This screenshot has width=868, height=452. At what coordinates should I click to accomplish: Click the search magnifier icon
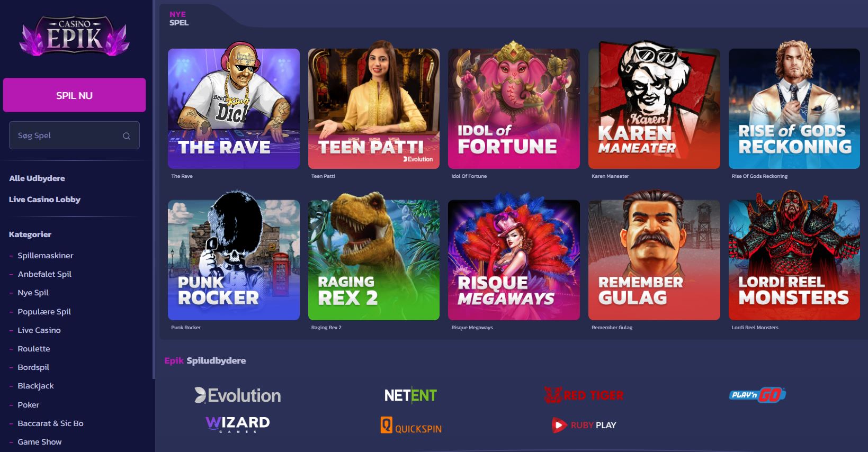click(x=127, y=135)
